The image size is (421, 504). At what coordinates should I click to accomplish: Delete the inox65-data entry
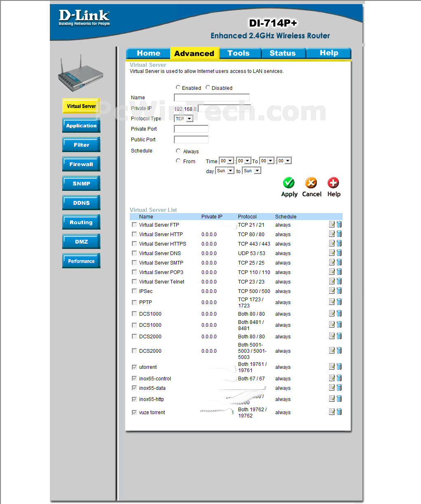point(339,388)
